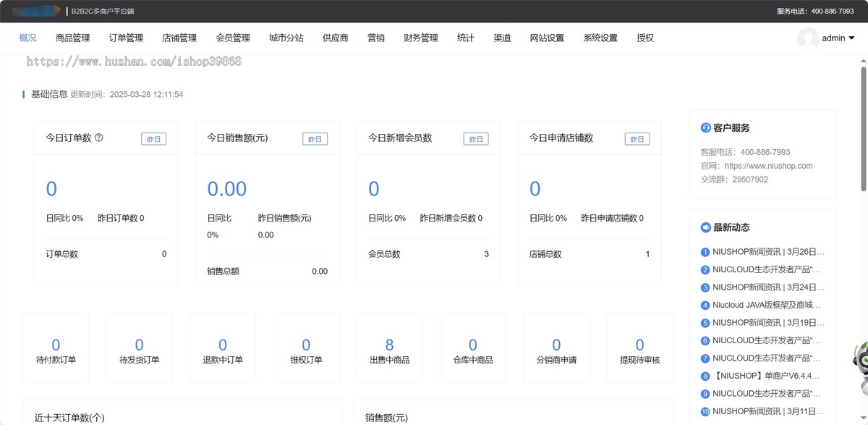This screenshot has width=868, height=425.
Task: Open the 财务管理 menu
Action: pyautogui.click(x=421, y=38)
